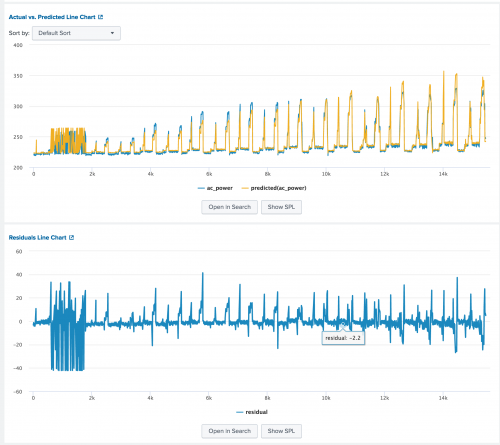
Task: Click the blue residual legend swatch
Action: click(x=239, y=412)
